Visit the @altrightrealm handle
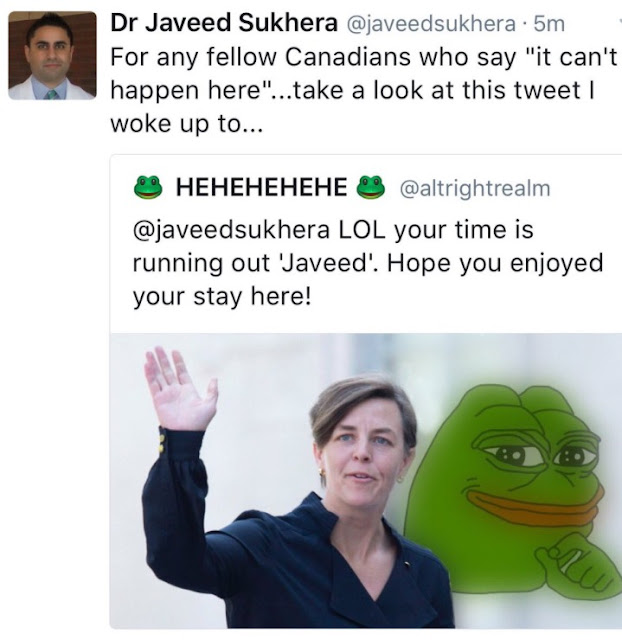 click(x=475, y=188)
